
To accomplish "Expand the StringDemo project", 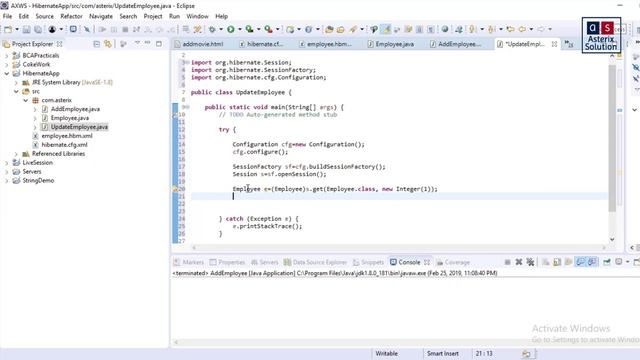I will pyautogui.click(x=7, y=181).
